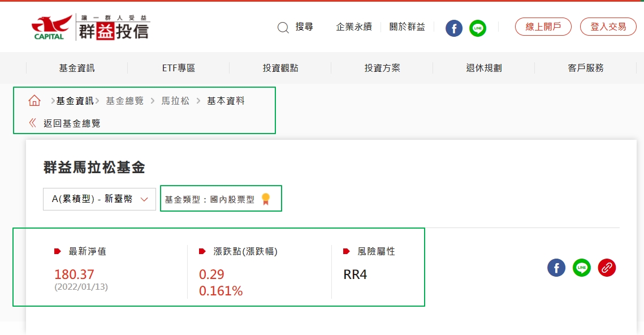
Task: Click the Facebook icon in the header
Action: coord(453,27)
